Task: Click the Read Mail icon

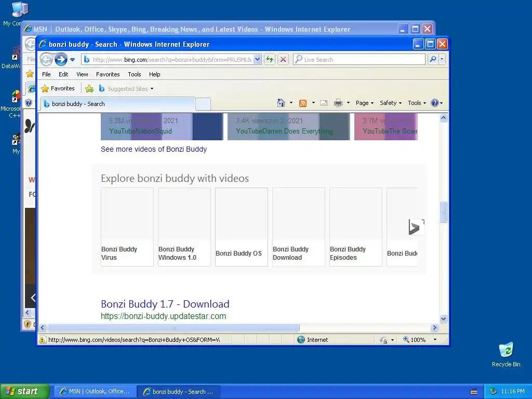Action: point(324,103)
